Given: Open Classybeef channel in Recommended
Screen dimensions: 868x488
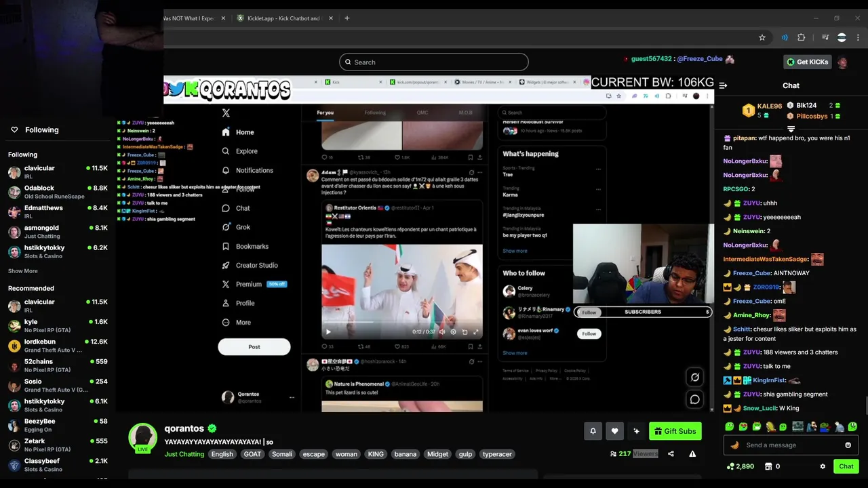Looking at the screenshot, I should (58, 464).
